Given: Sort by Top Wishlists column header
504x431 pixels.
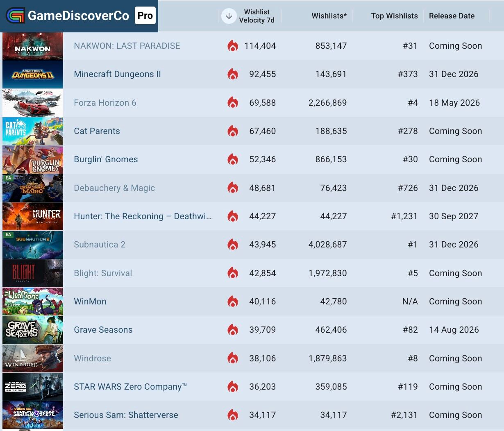Looking at the screenshot, I should (394, 16).
